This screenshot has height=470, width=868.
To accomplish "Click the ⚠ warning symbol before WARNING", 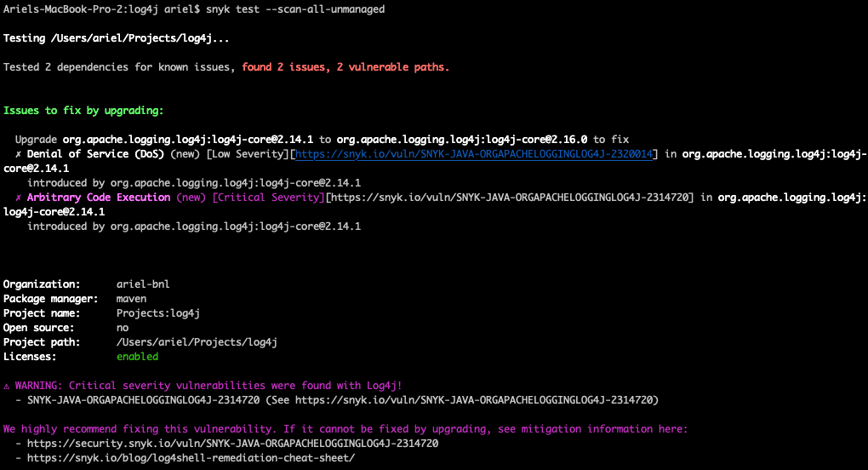I will (7, 386).
